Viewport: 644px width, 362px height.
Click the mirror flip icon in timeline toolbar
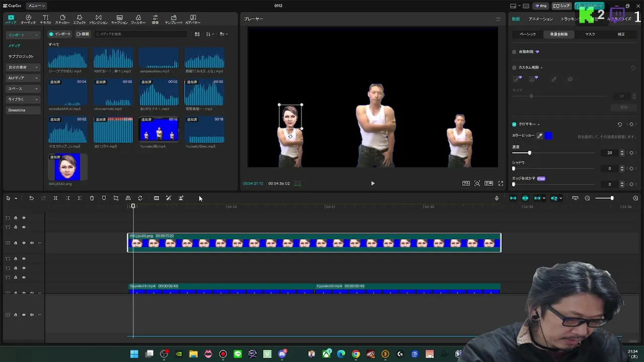coord(128,198)
